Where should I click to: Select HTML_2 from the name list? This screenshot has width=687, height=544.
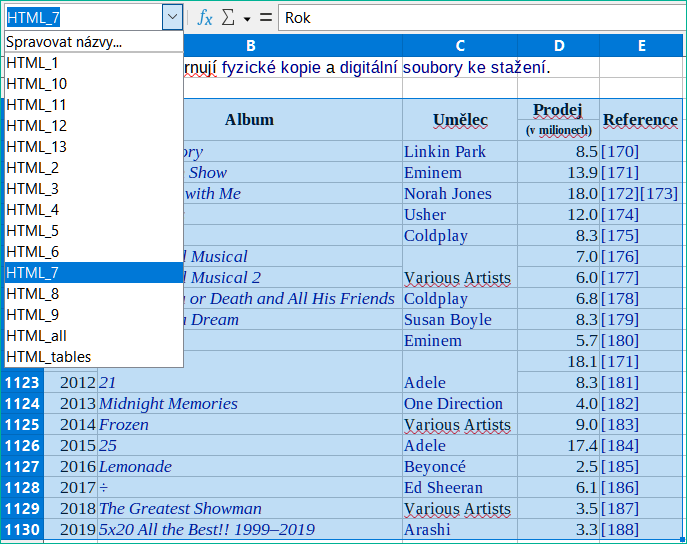94,168
